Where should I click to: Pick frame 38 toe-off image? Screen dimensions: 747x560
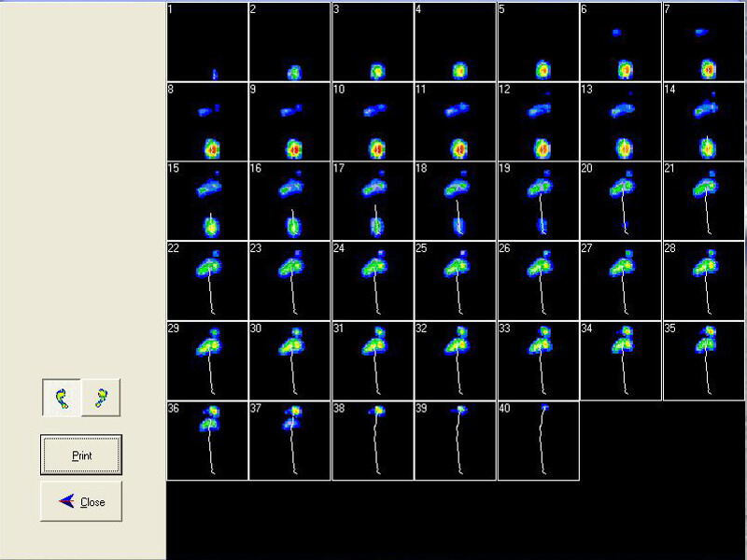coord(373,441)
